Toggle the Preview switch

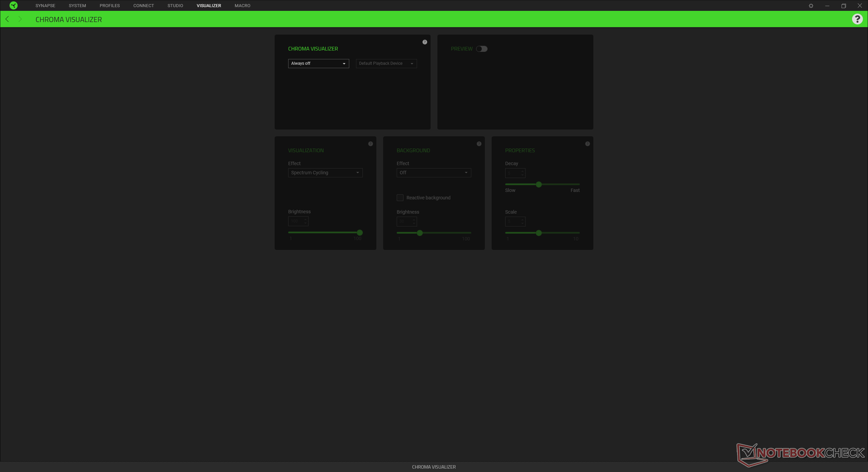[x=481, y=49]
